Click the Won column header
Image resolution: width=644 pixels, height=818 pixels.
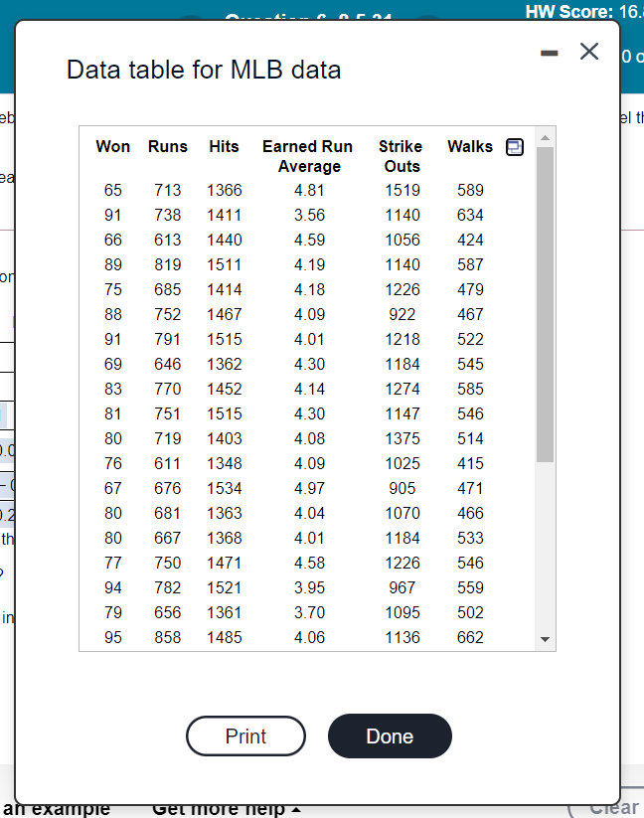pos(112,146)
